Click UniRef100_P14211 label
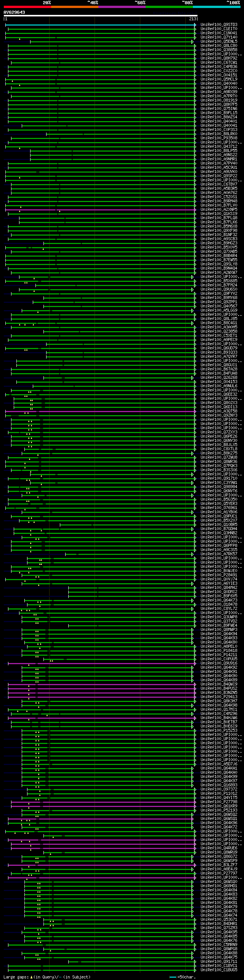244x980 pixels. 219,655
